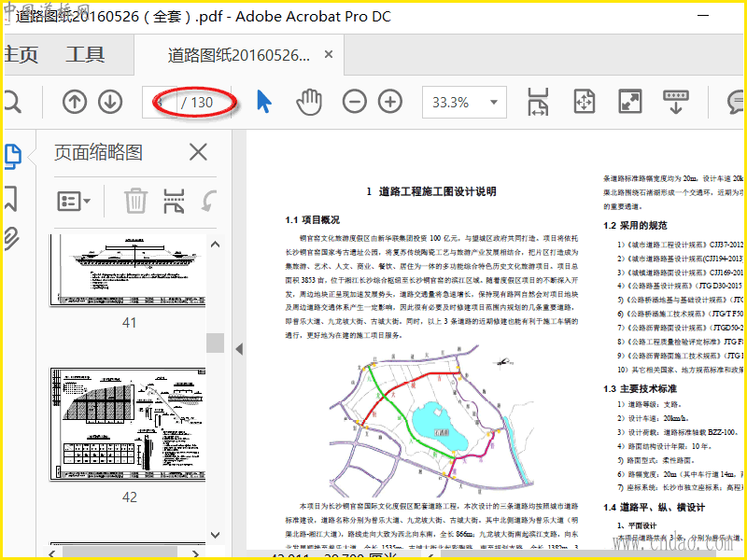Click thumbnail panel horizontal scroll right arrow

(x=195, y=554)
